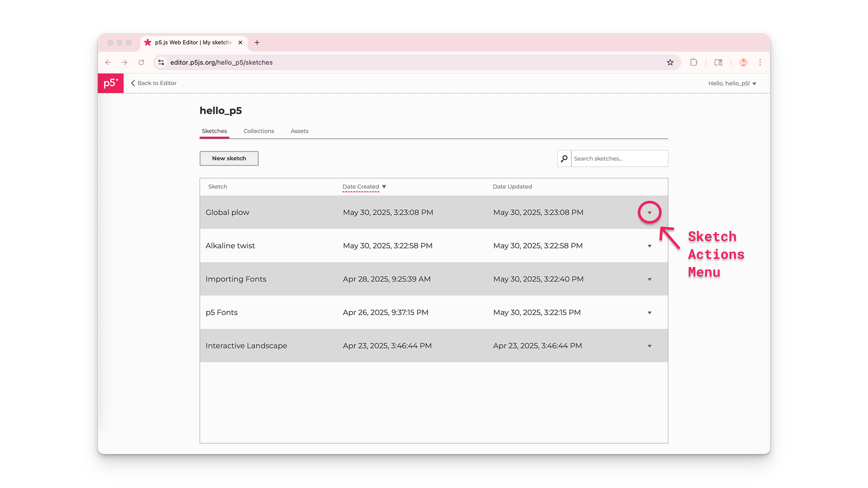Screen dimensions: 868x488
Task: Sort by the Date Updated header
Action: pos(512,186)
